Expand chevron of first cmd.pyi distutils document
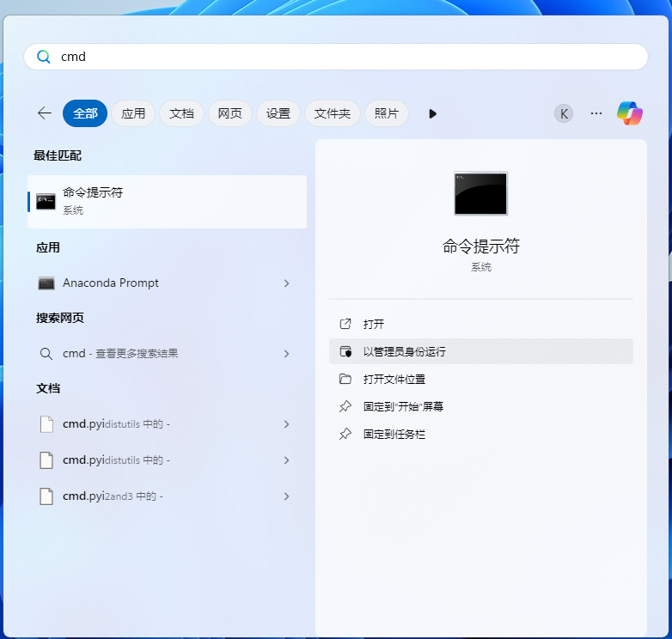The height and width of the screenshot is (639, 672). (286, 424)
